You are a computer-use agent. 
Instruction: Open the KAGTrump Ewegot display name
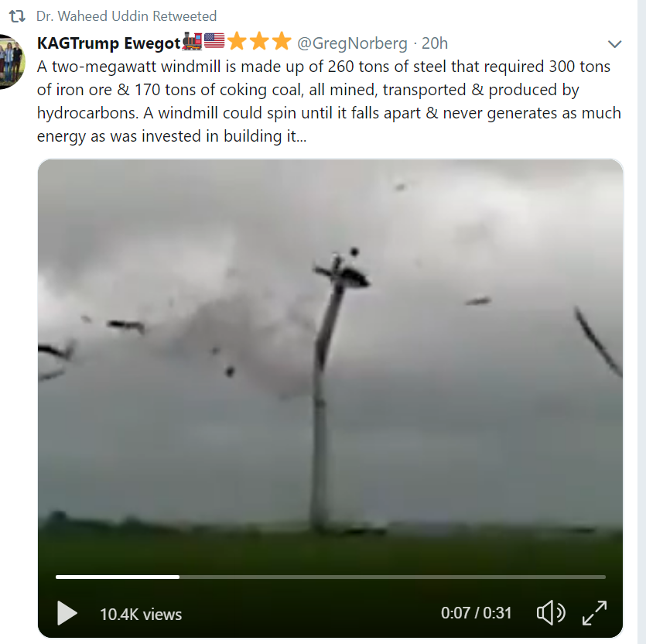tap(108, 43)
